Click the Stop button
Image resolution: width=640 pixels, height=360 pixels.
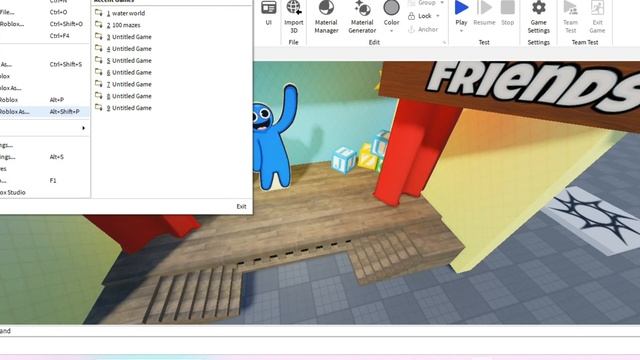point(508,13)
